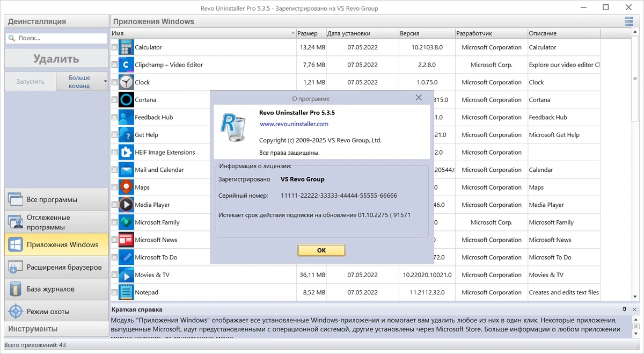Open the База журналов module

(x=56, y=289)
